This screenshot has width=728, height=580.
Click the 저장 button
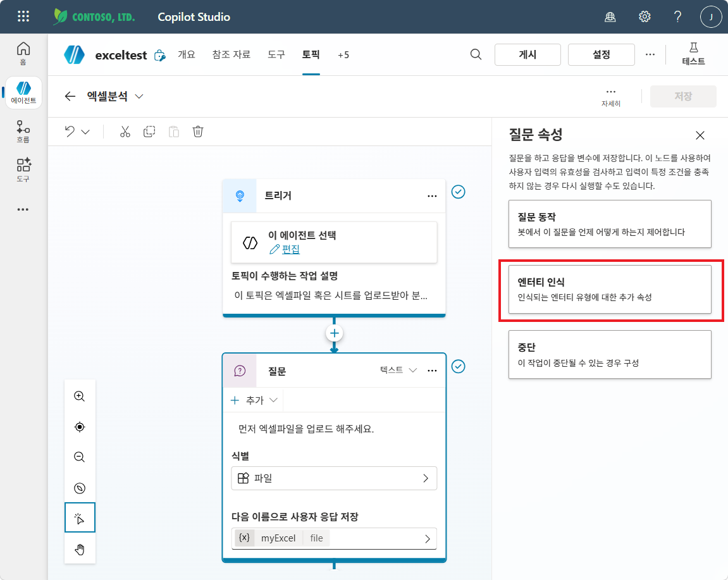[x=683, y=96]
